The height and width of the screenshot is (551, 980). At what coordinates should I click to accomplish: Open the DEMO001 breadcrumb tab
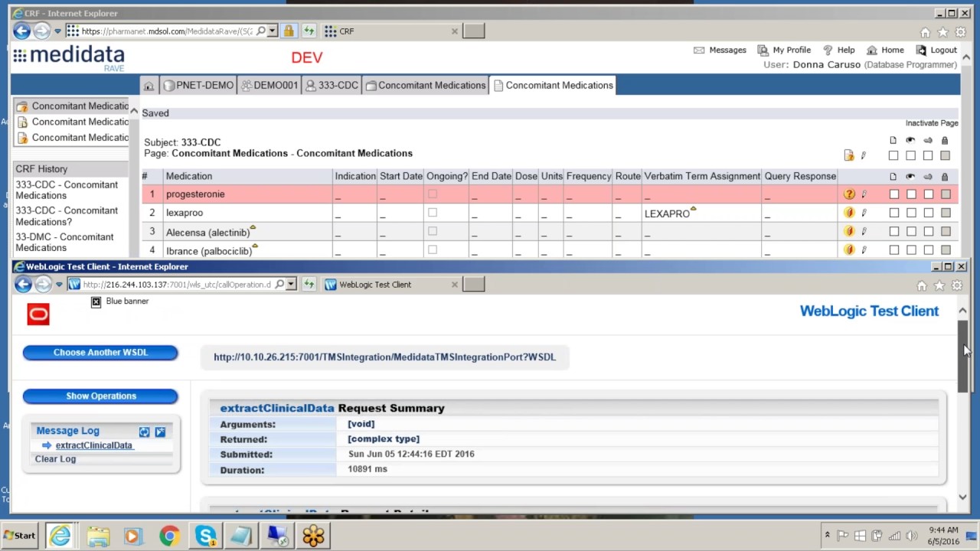coord(269,86)
